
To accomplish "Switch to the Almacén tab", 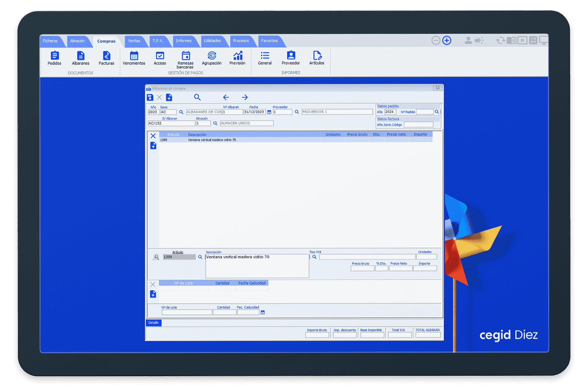I will coord(77,41).
